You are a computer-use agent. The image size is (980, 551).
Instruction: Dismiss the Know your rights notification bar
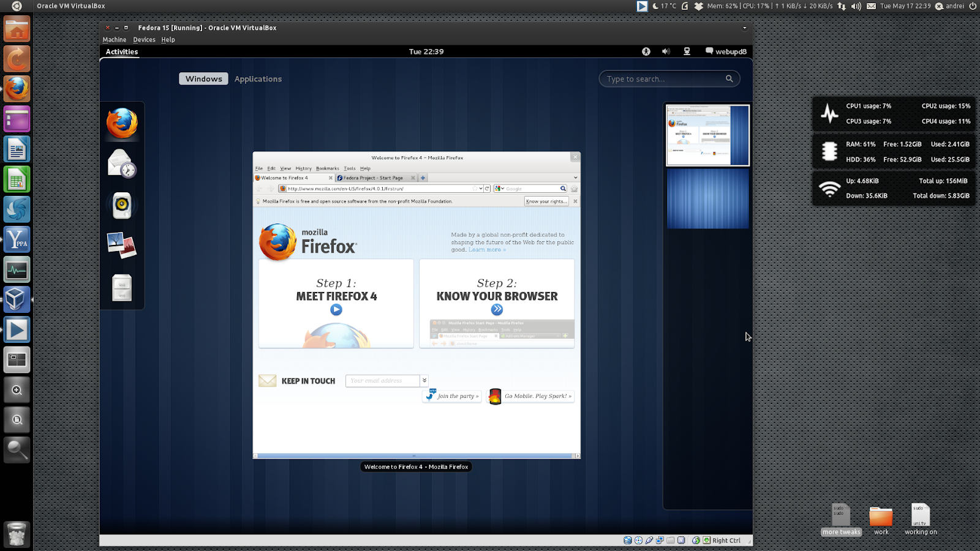point(575,201)
